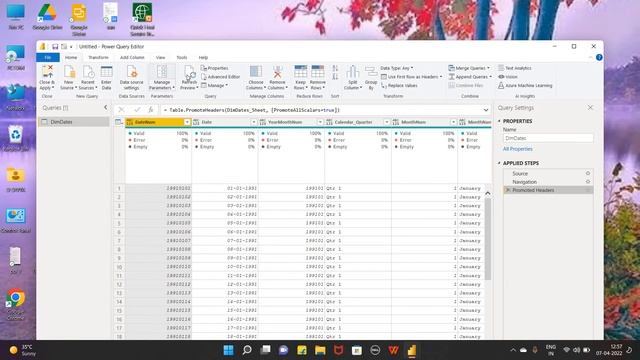
Task: Click Replace Values in Transform group
Action: click(x=398, y=86)
